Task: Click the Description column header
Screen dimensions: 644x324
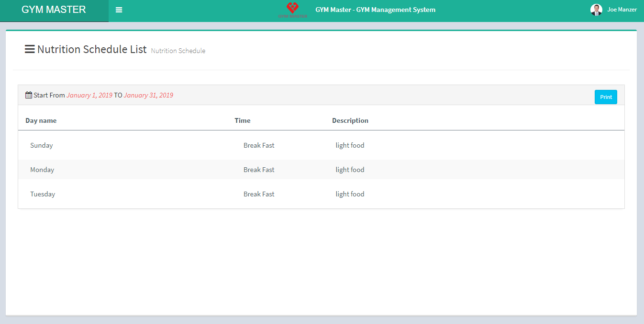Action: [350, 120]
